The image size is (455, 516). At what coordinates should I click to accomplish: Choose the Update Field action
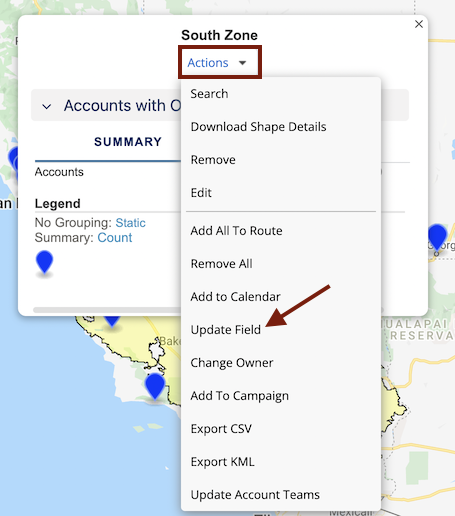[x=226, y=330]
